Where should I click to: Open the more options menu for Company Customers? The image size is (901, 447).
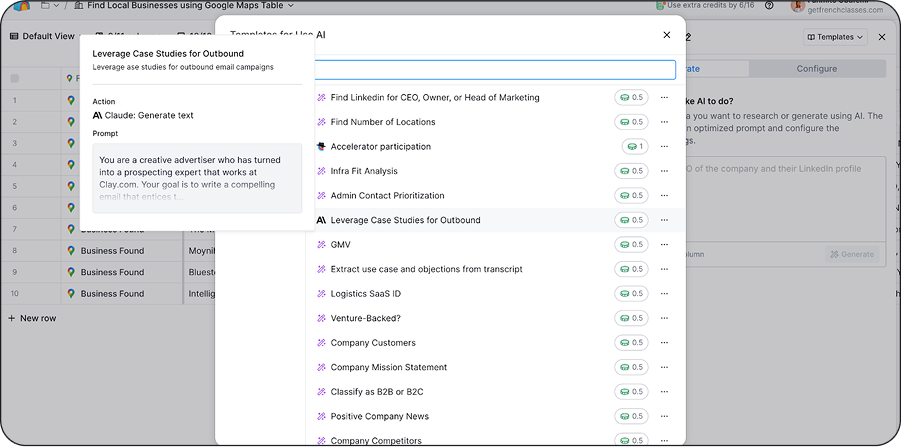click(664, 342)
